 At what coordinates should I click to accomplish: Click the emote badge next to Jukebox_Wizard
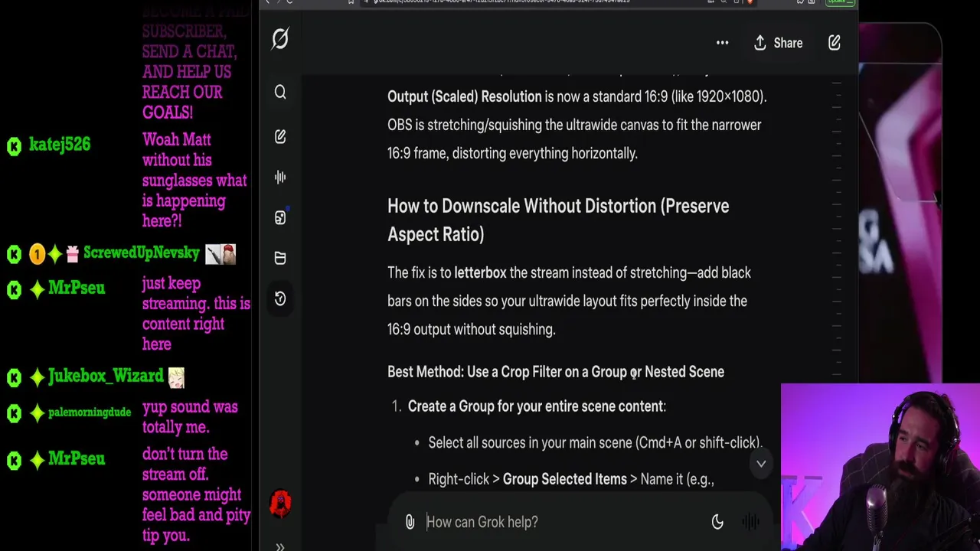point(176,377)
